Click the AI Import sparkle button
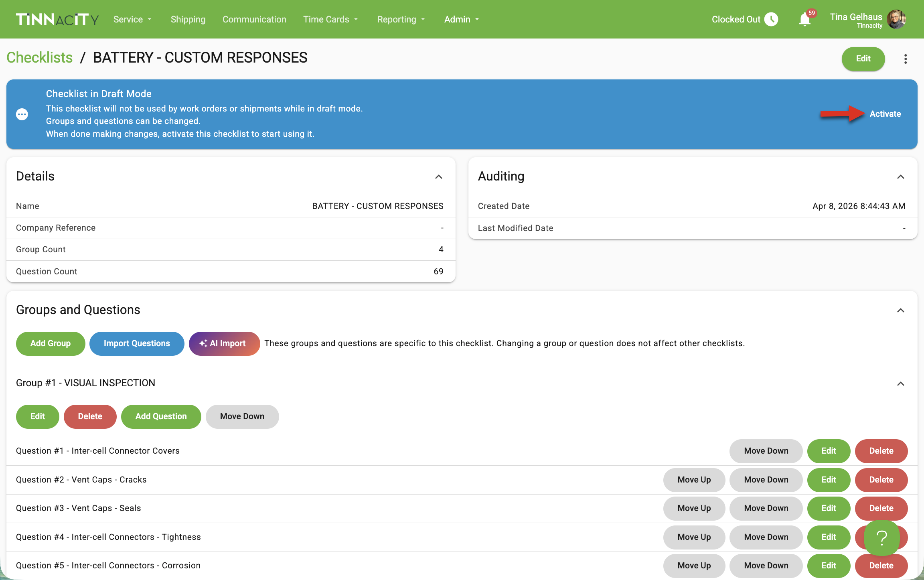 tap(224, 343)
